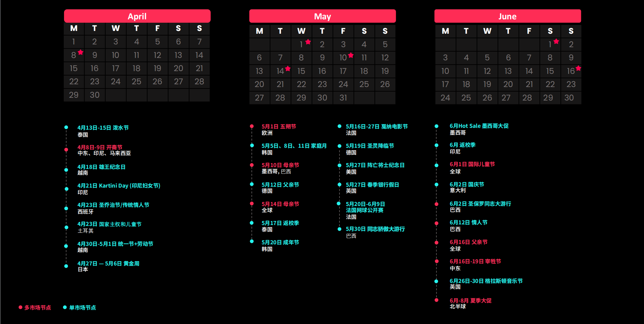Click the red timeline dot for 5月14日 母亲节
The height and width of the screenshot is (324, 644).
252,204
